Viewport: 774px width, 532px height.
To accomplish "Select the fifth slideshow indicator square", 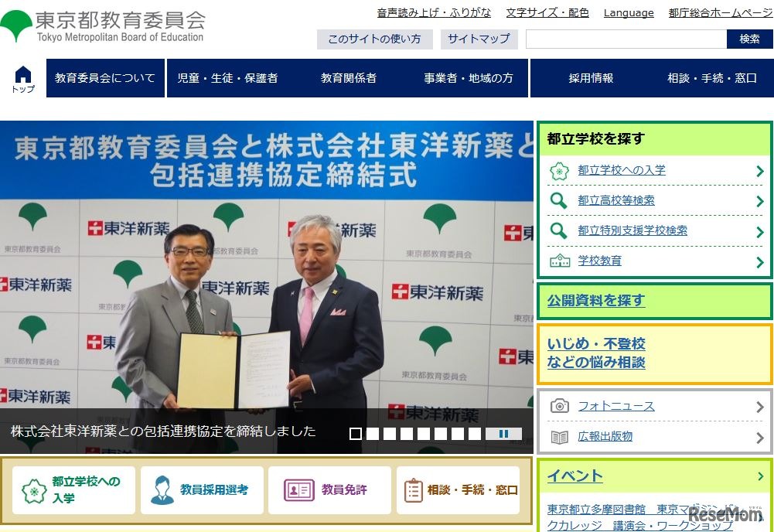I will coord(424,434).
